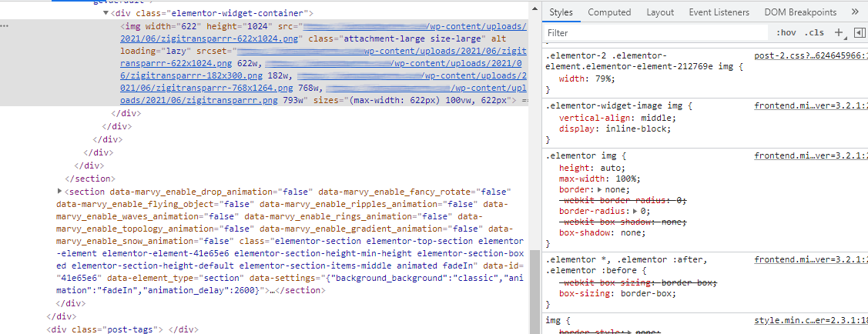The height and width of the screenshot is (334, 868).
Task: Toggle the .cls element classes pane
Action: 814,32
